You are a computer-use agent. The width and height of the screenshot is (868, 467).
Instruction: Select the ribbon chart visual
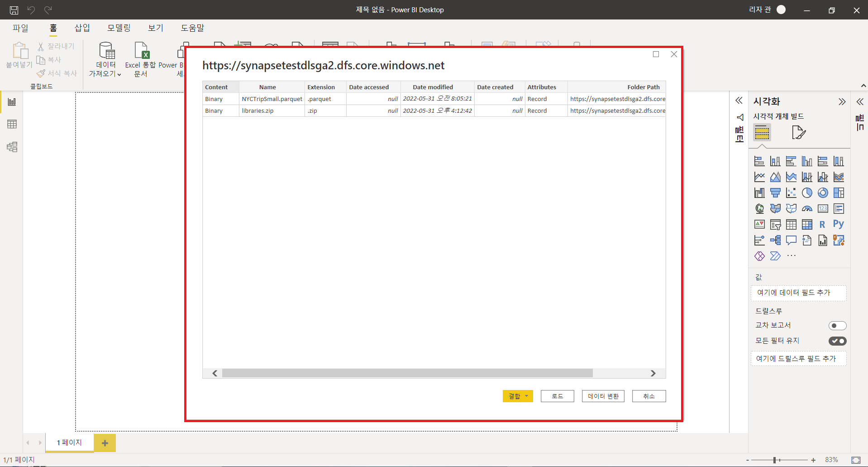839,177
